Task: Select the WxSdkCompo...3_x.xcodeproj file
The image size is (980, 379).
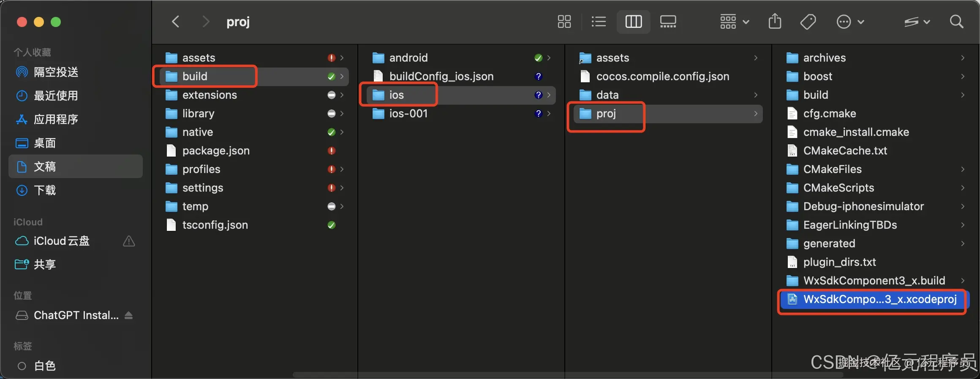Action: [875, 299]
